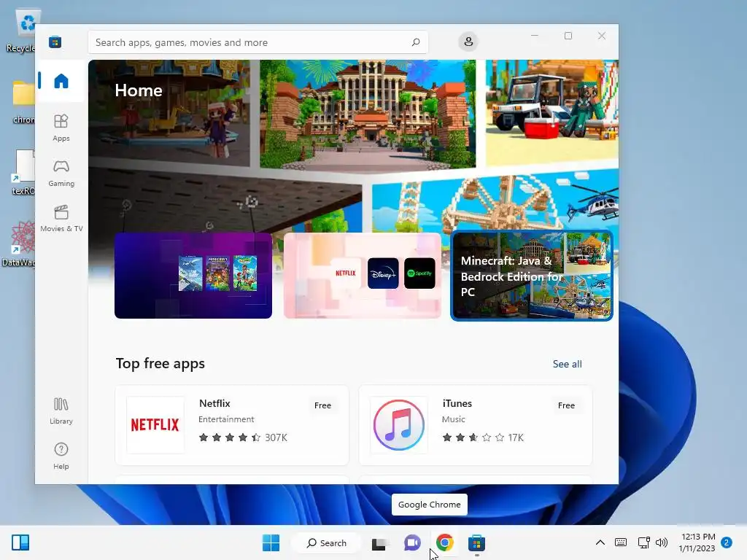Viewport: 747px width, 560px height.
Task: Open the Library in Store sidebar
Action: coord(61,411)
